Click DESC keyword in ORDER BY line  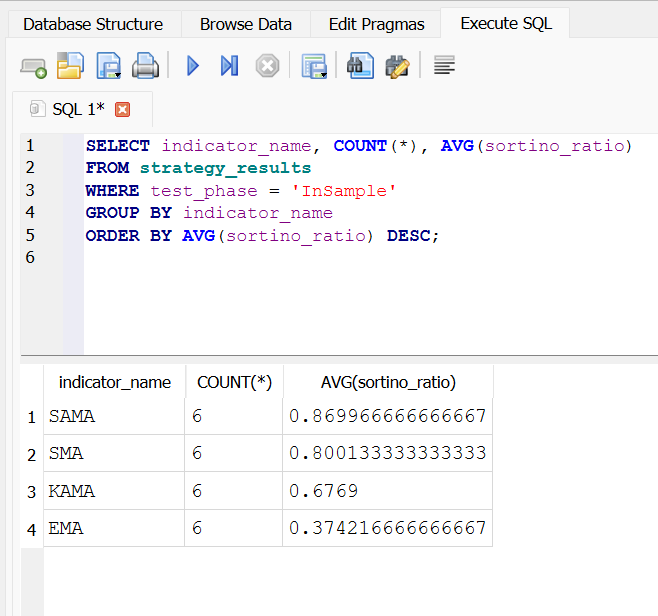click(x=408, y=236)
